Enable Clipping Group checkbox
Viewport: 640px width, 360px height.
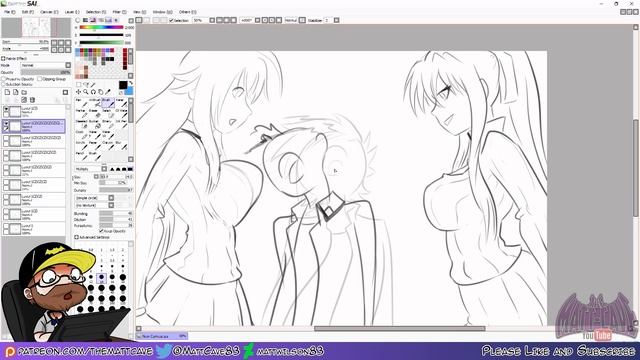pyautogui.click(x=40, y=79)
